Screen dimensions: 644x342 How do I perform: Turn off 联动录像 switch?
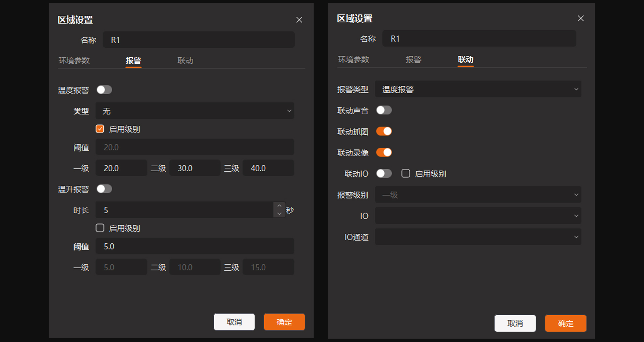point(384,153)
